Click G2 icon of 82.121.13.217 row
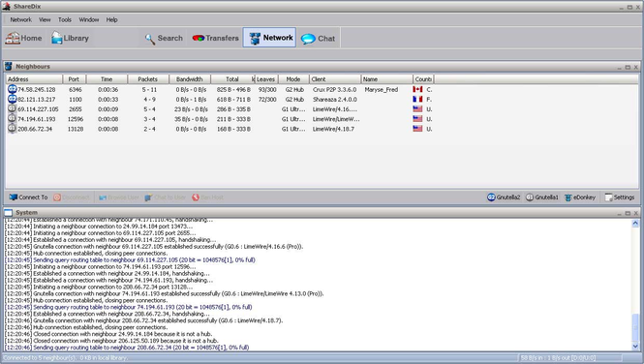The image size is (644, 364). coord(12,99)
